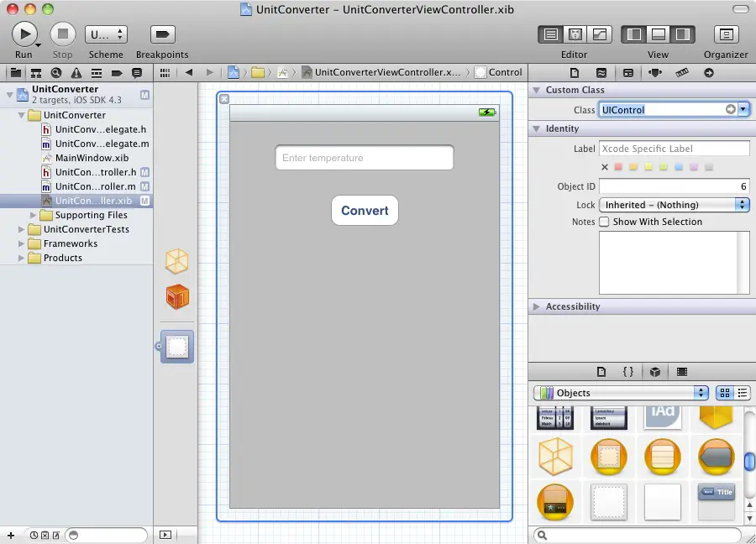Toggle Breakpoints in the toolbar

(162, 34)
